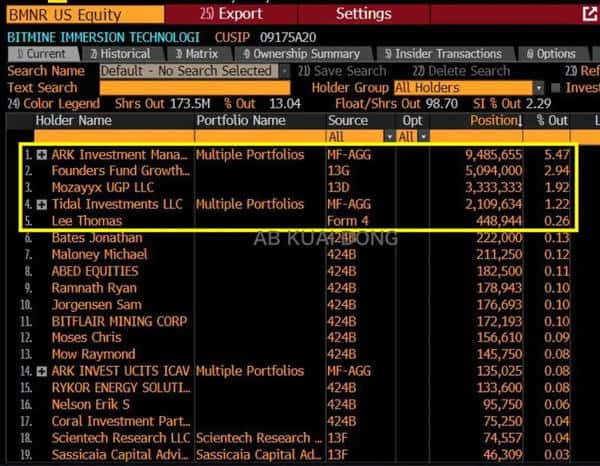Expand ARK Investment Management holder row
600x466 pixels.
tap(41, 155)
